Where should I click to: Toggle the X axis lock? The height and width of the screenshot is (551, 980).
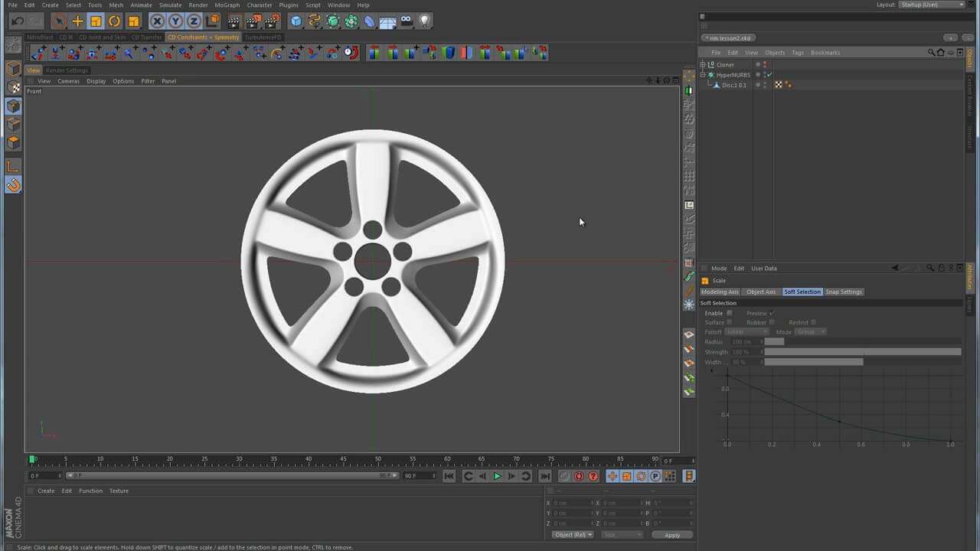[x=157, y=21]
